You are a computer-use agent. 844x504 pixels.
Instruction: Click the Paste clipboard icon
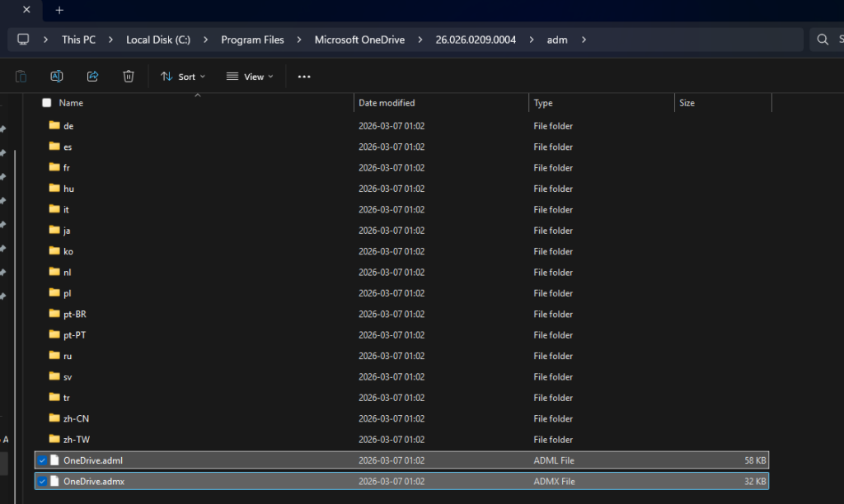(21, 77)
